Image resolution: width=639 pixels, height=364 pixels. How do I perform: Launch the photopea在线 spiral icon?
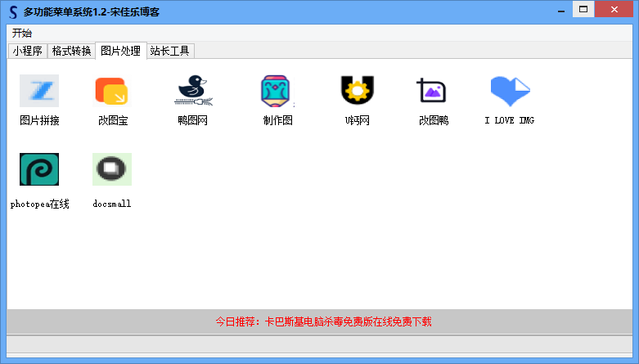[38, 169]
